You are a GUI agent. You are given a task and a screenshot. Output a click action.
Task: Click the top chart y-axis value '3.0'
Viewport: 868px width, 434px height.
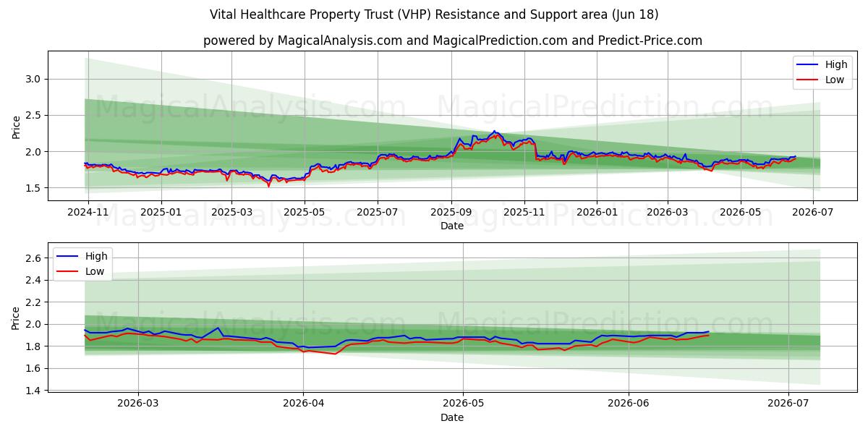[x=34, y=79]
